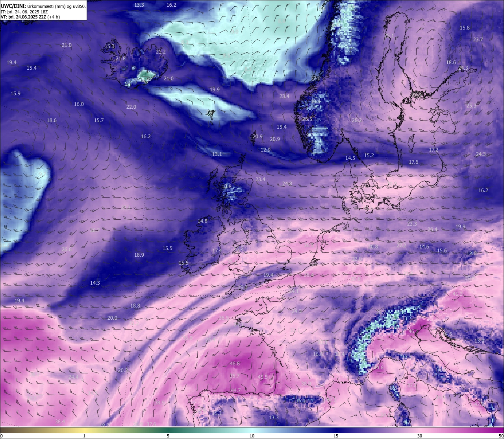Click the 16.0 value southwest of Iceland
The image size is (504, 439).
pos(79,104)
